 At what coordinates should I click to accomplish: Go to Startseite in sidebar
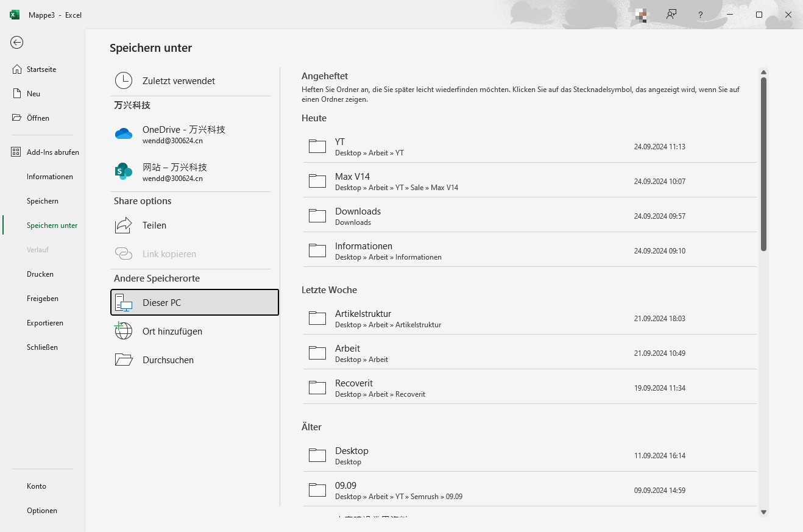point(41,69)
